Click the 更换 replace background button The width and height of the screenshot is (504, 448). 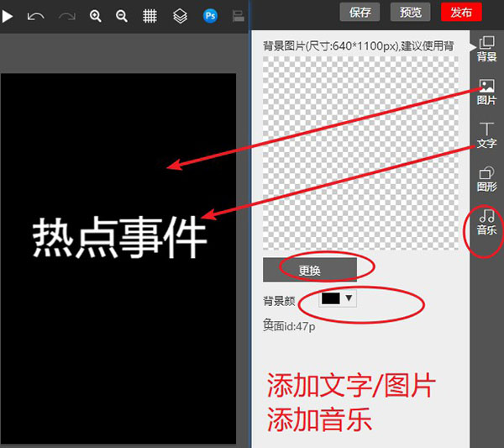coord(310,270)
